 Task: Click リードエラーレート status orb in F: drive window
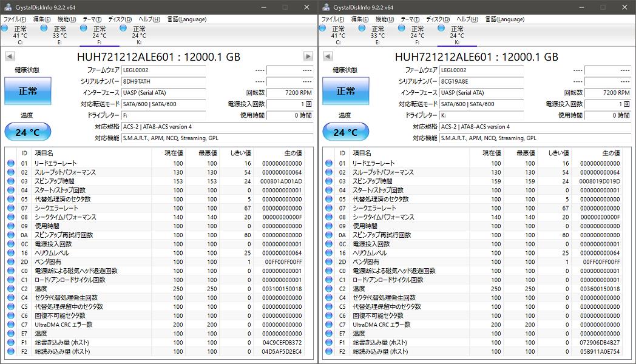[11, 163]
